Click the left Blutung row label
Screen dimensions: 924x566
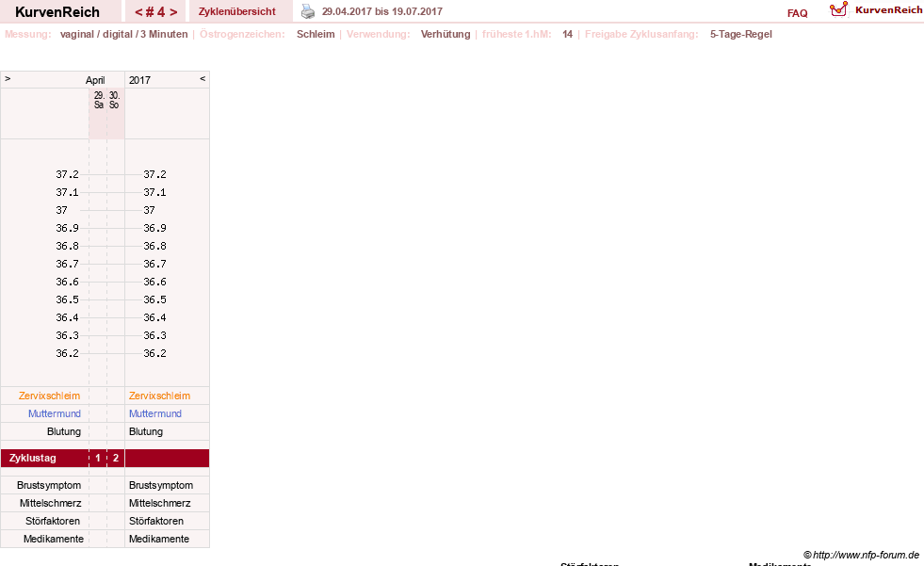(x=64, y=431)
